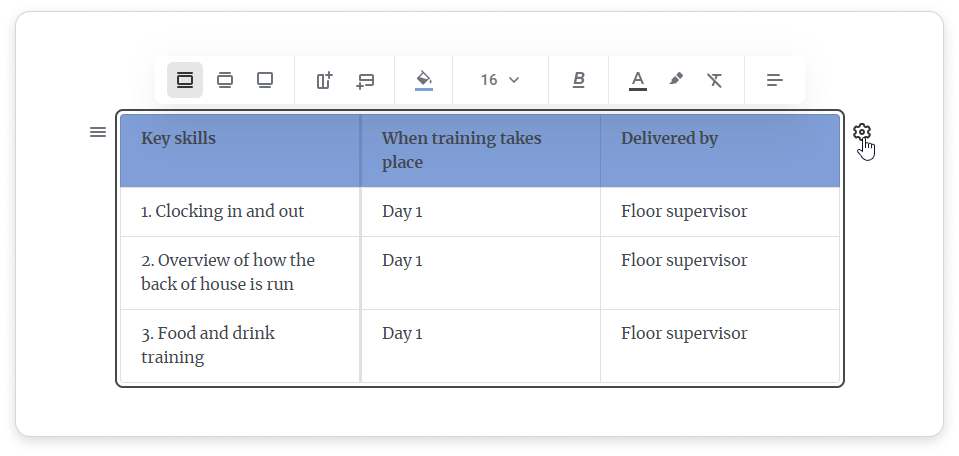Open table settings gear icon
Image resolution: width=959 pixels, height=456 pixels.
click(862, 132)
